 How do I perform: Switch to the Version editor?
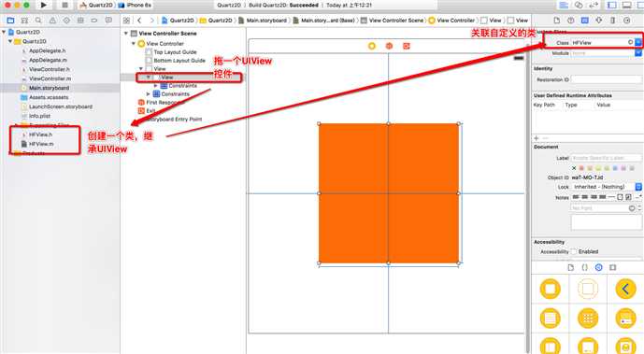(x=594, y=5)
